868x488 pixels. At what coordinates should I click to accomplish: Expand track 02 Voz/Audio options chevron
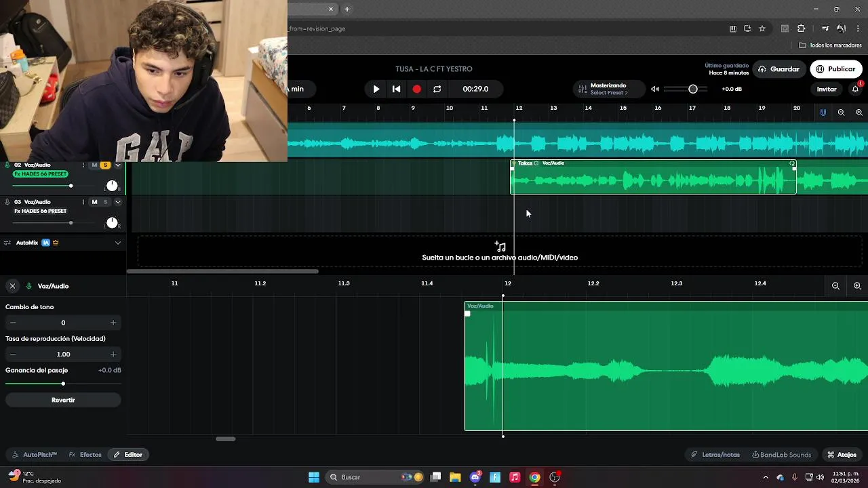click(118, 165)
